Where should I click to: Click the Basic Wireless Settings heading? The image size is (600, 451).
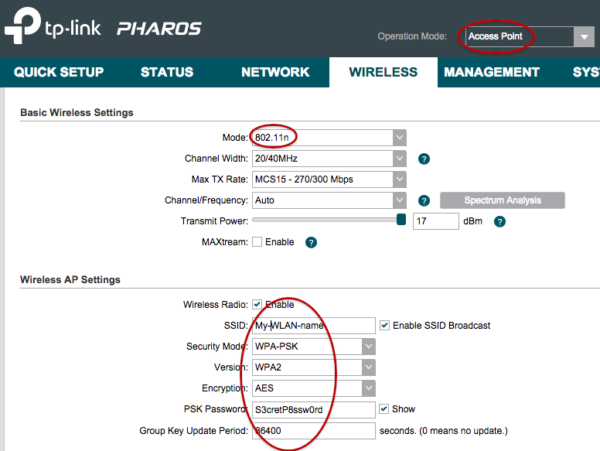[77, 112]
